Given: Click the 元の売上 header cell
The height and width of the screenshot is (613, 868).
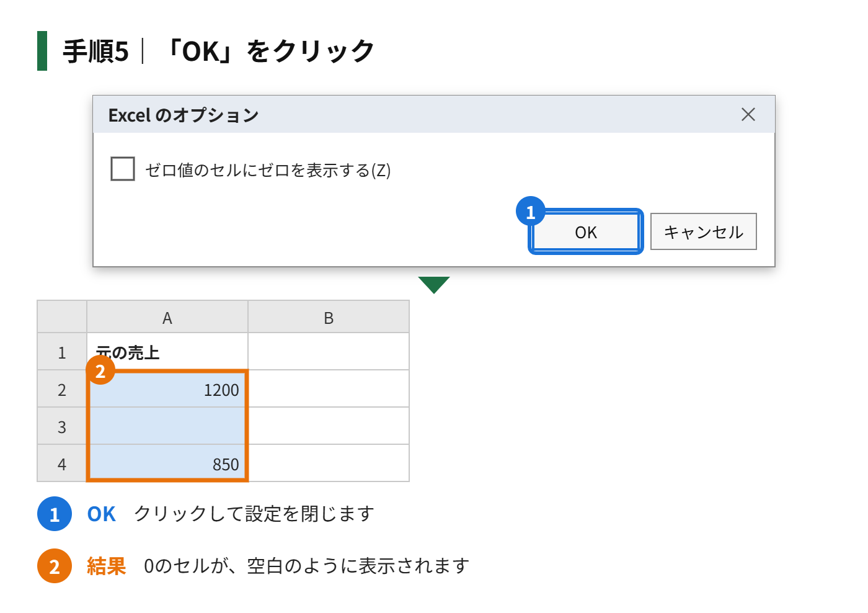Looking at the screenshot, I should [167, 352].
